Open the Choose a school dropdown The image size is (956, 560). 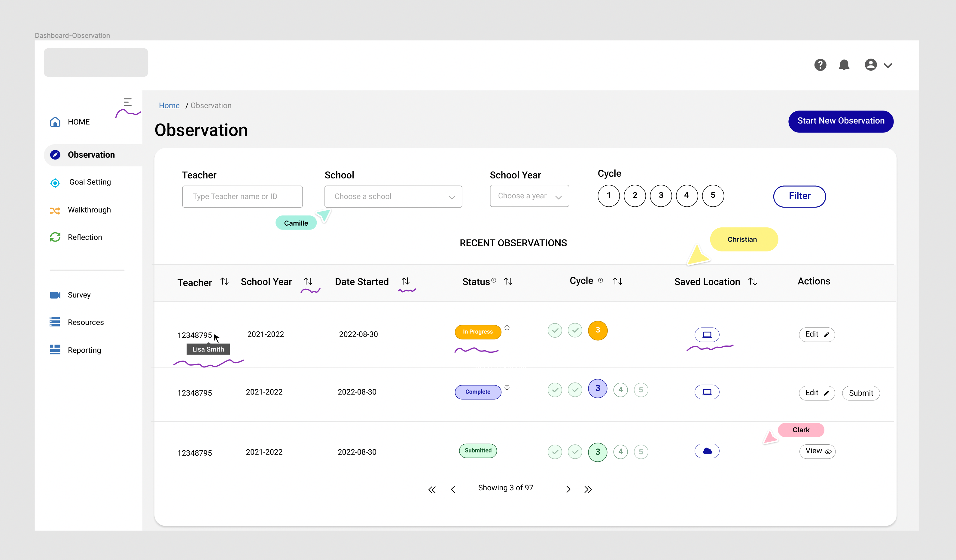tap(393, 196)
